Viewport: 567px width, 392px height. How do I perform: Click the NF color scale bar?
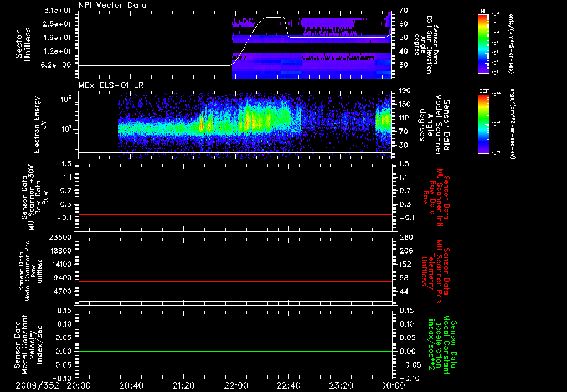point(484,44)
